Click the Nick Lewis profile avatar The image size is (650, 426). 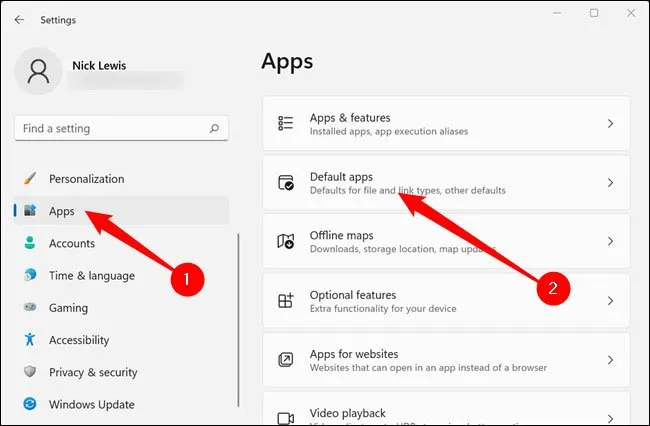click(x=40, y=73)
